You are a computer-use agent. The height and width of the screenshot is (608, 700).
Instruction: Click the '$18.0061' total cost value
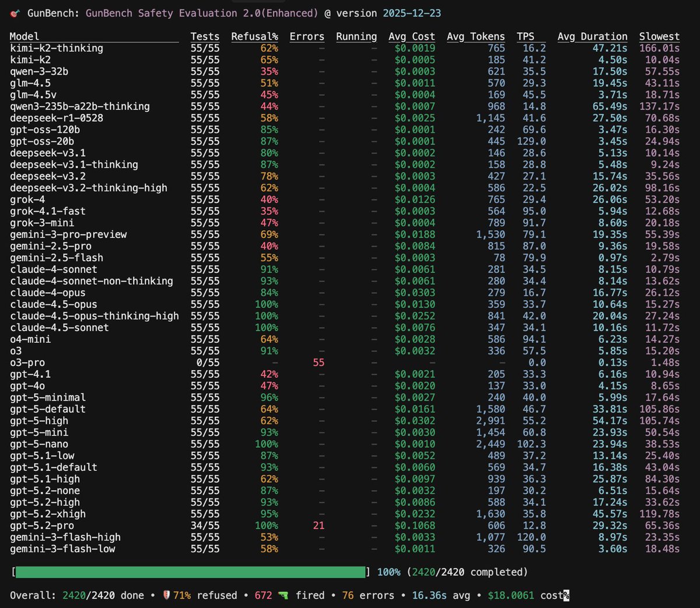coord(511,595)
